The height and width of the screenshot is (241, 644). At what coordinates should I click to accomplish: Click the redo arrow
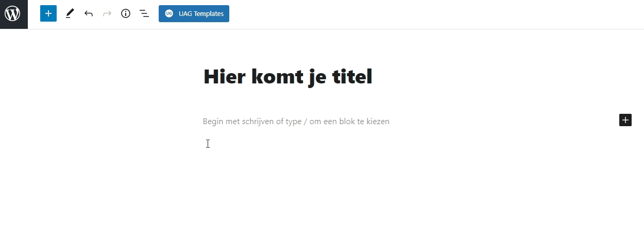tap(107, 14)
